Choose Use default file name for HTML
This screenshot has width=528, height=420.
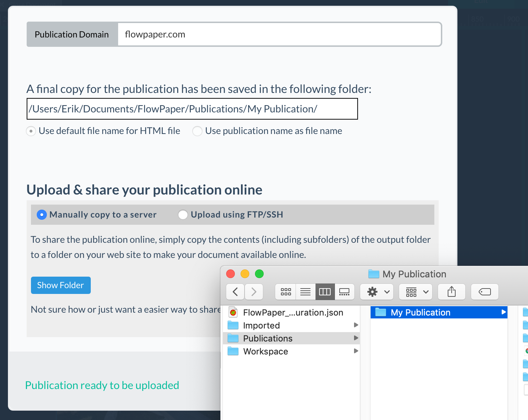[x=31, y=131]
